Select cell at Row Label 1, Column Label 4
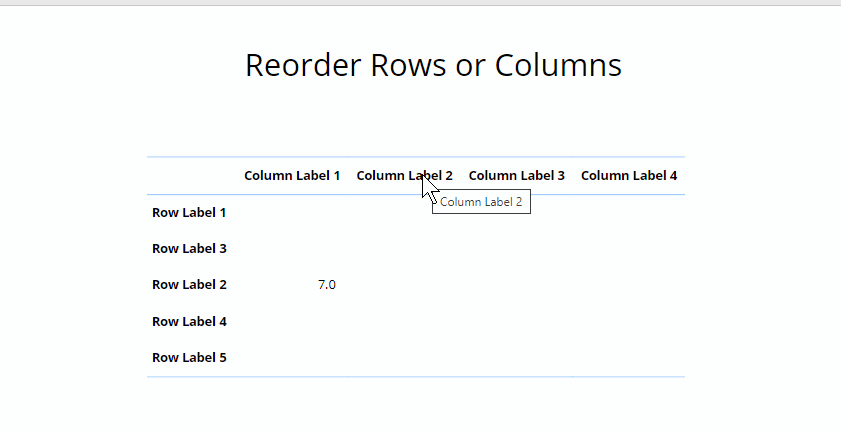The height and width of the screenshot is (433, 841). tap(629, 212)
